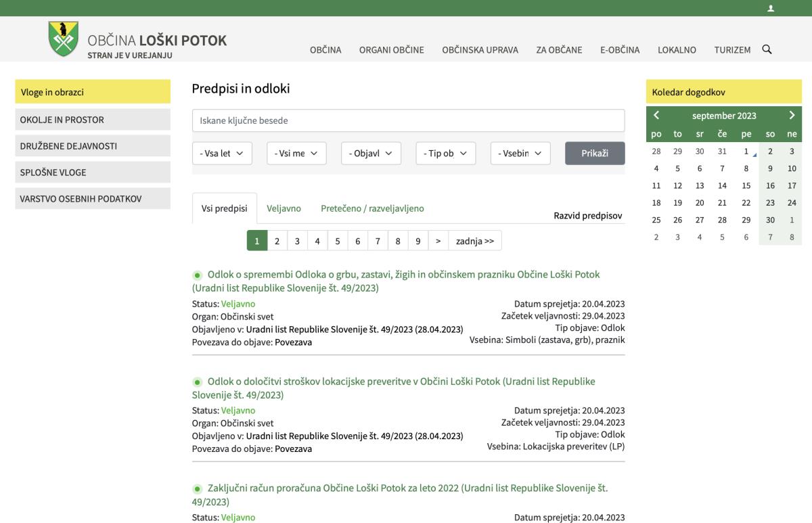Open the Organi občine menu

(392, 49)
